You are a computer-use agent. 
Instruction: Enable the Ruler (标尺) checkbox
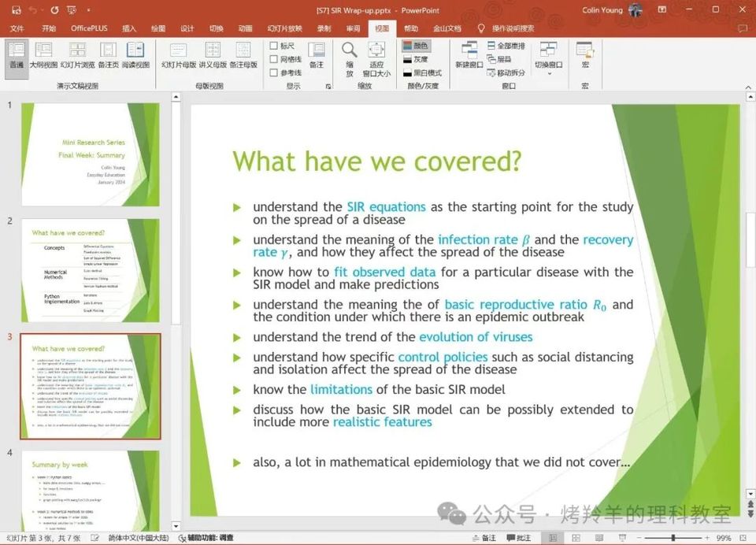tap(274, 46)
